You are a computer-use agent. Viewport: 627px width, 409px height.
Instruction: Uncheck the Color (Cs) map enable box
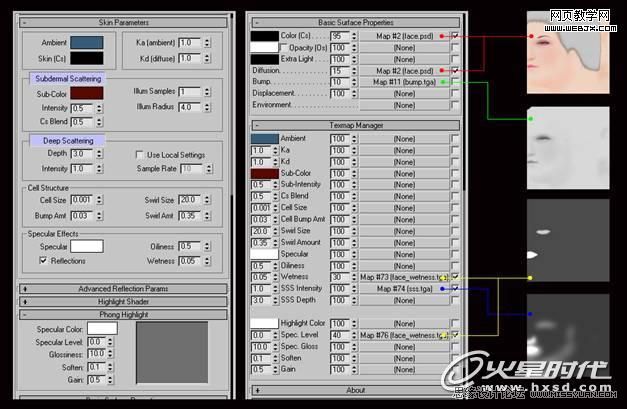pyautogui.click(x=455, y=36)
